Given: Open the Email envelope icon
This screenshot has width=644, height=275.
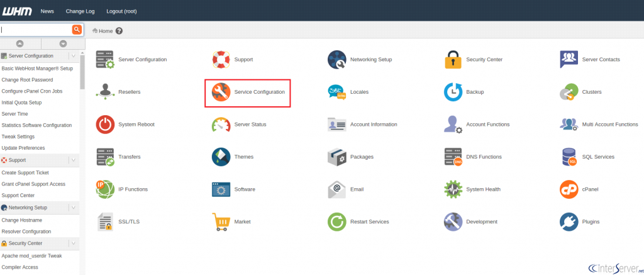Looking at the screenshot, I should (x=337, y=189).
